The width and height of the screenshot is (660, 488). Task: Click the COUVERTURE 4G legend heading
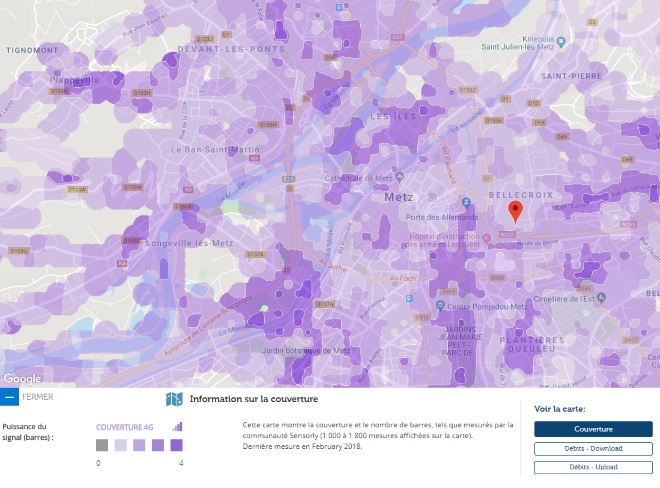click(125, 427)
